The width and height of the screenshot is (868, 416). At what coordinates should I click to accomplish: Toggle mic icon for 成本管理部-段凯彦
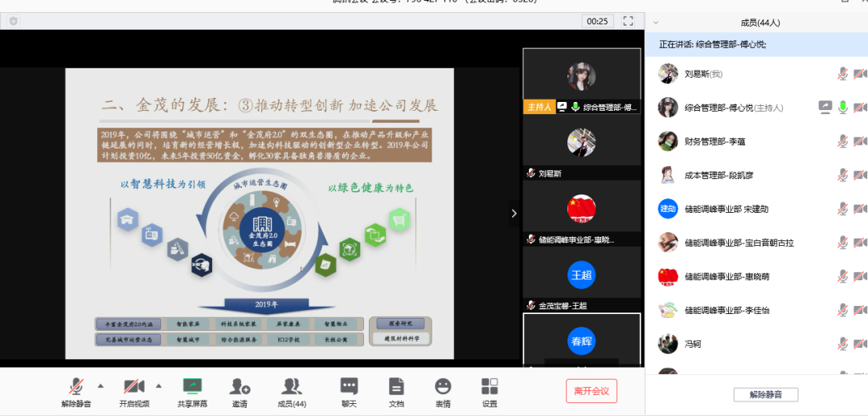[842, 175]
